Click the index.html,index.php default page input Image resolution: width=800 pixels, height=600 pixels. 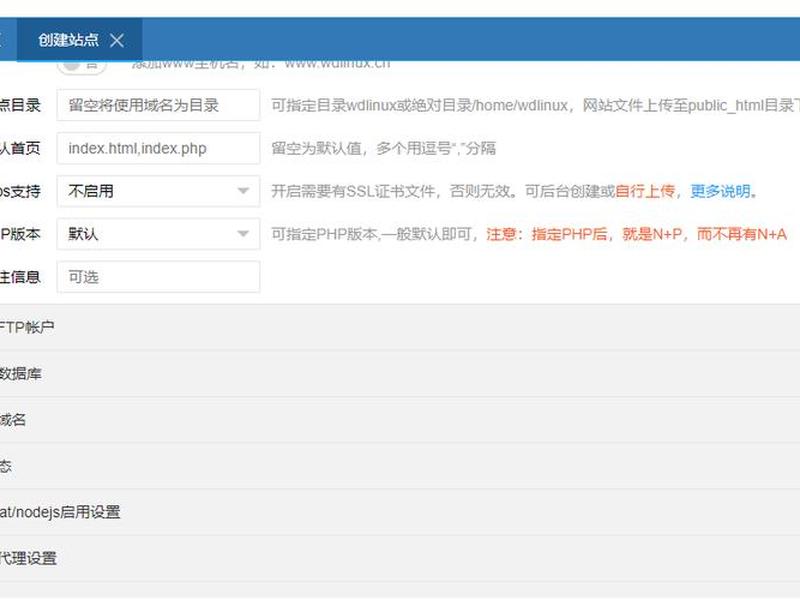[158, 148]
